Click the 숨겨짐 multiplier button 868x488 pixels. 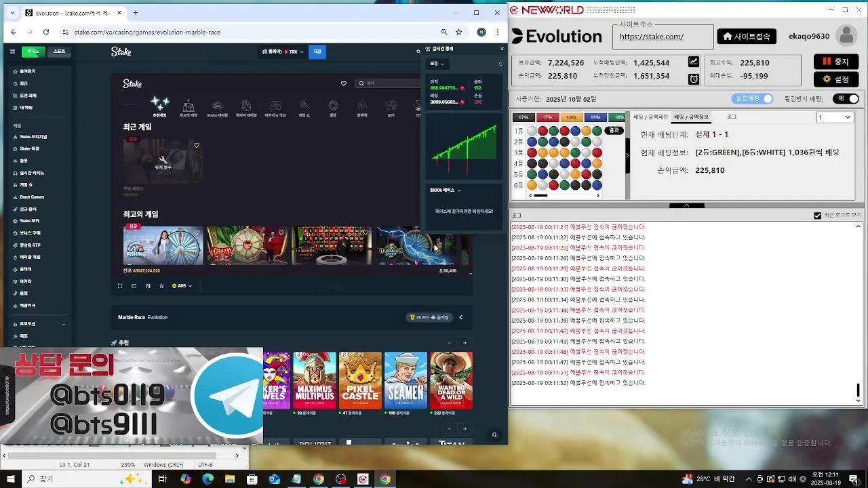click(429, 317)
